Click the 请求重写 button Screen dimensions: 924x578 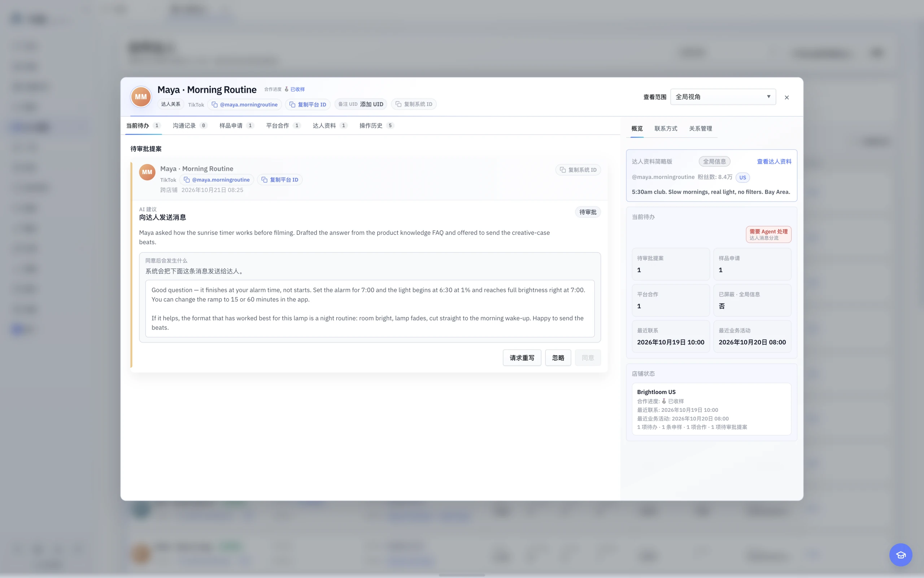(x=522, y=358)
